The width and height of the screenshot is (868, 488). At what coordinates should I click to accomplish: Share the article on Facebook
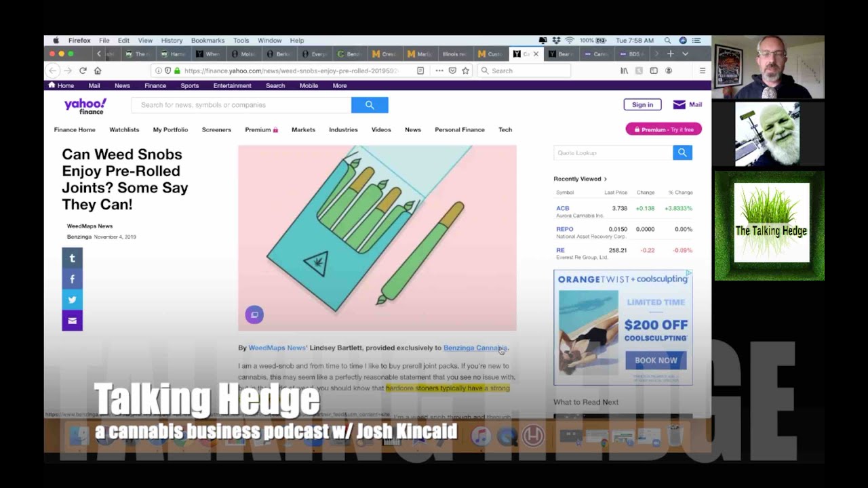point(73,279)
